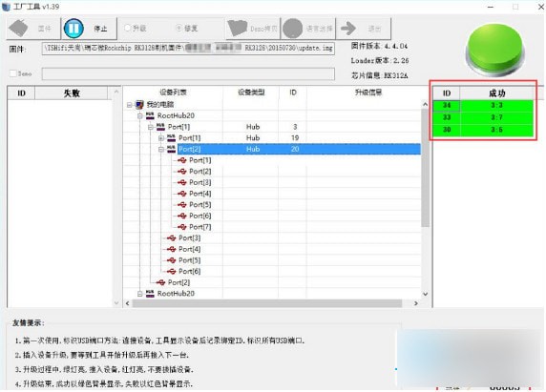This screenshot has height=392, width=546.
Task: Click the 退出 exit arrow icon
Action: 347,29
